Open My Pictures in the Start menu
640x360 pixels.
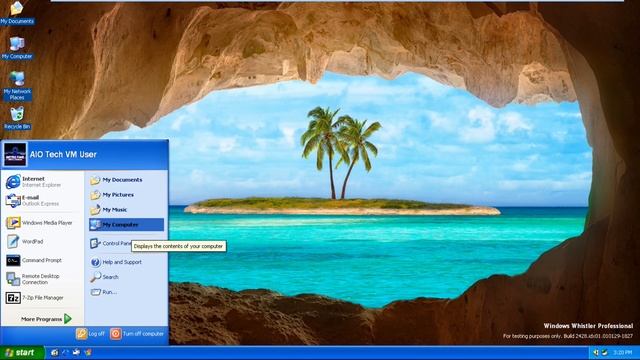pyautogui.click(x=127, y=195)
